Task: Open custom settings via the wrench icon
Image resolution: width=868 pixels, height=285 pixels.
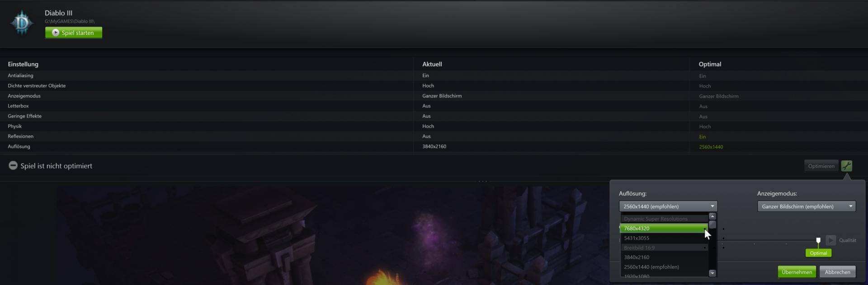Action: [847, 166]
